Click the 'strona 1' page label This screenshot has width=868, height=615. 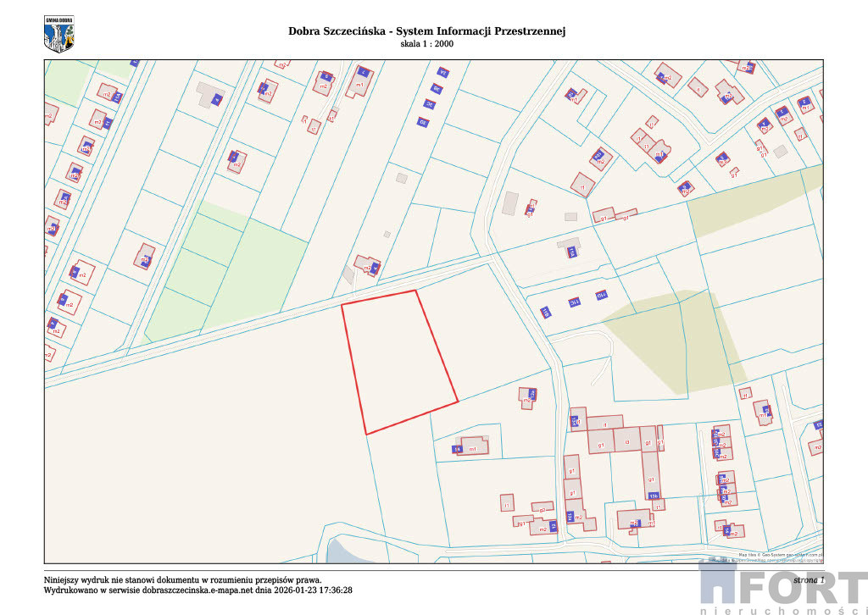click(808, 580)
